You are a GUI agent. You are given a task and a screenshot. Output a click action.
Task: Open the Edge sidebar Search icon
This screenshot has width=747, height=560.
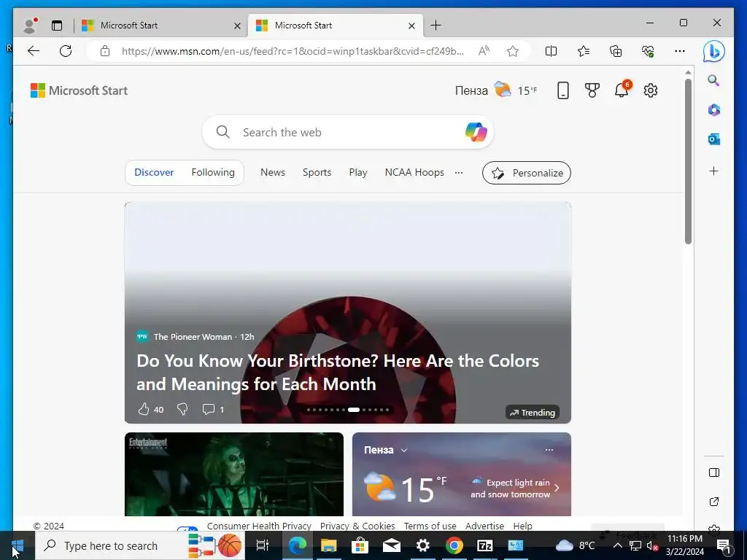[713, 80]
